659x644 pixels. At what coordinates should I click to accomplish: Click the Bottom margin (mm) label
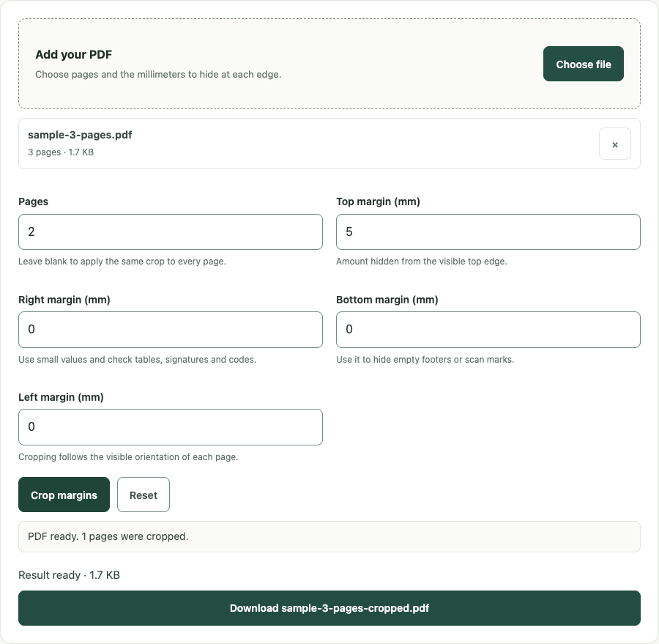pyautogui.click(x=387, y=300)
